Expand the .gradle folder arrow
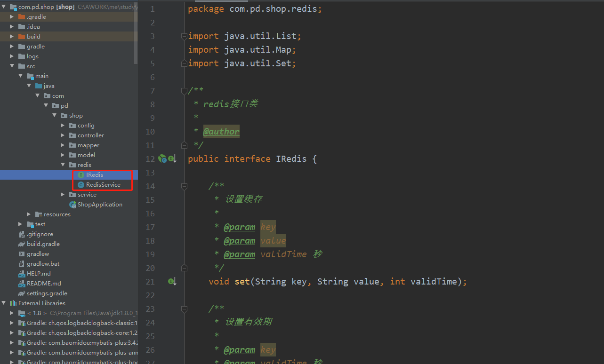This screenshot has width=604, height=364. click(x=12, y=17)
